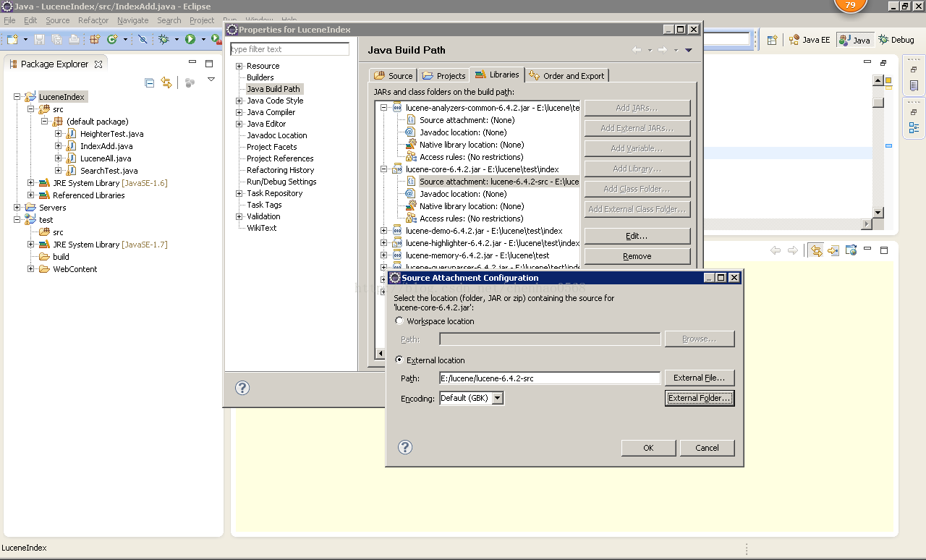Click the New Java Class icon
The width and height of the screenshot is (926, 560).
(112, 39)
